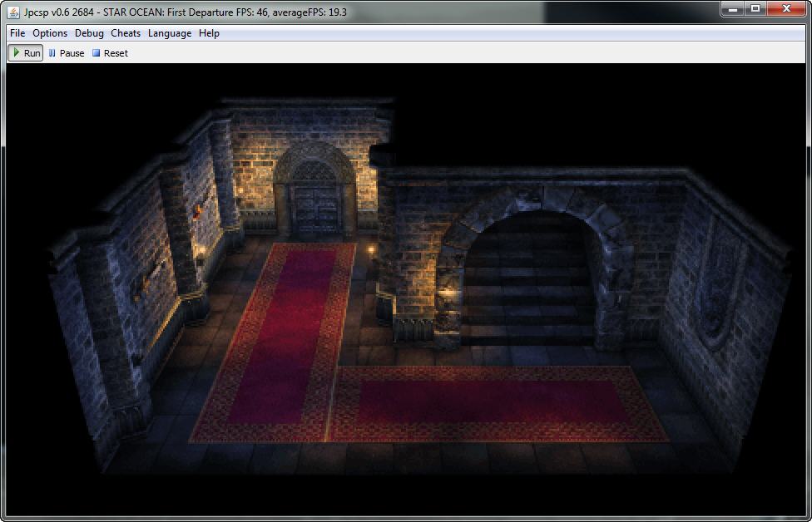Open the File menu
The image size is (812, 522).
pyautogui.click(x=17, y=33)
